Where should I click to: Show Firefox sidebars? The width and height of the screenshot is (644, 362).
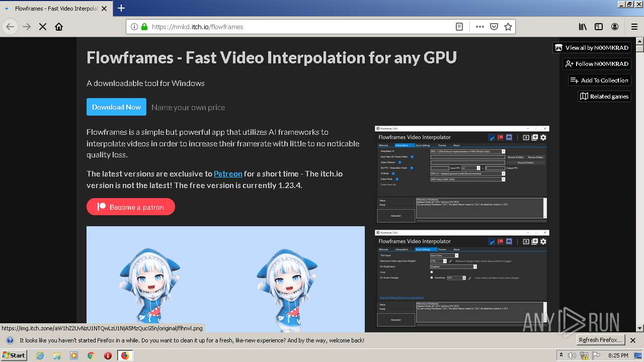(x=599, y=27)
